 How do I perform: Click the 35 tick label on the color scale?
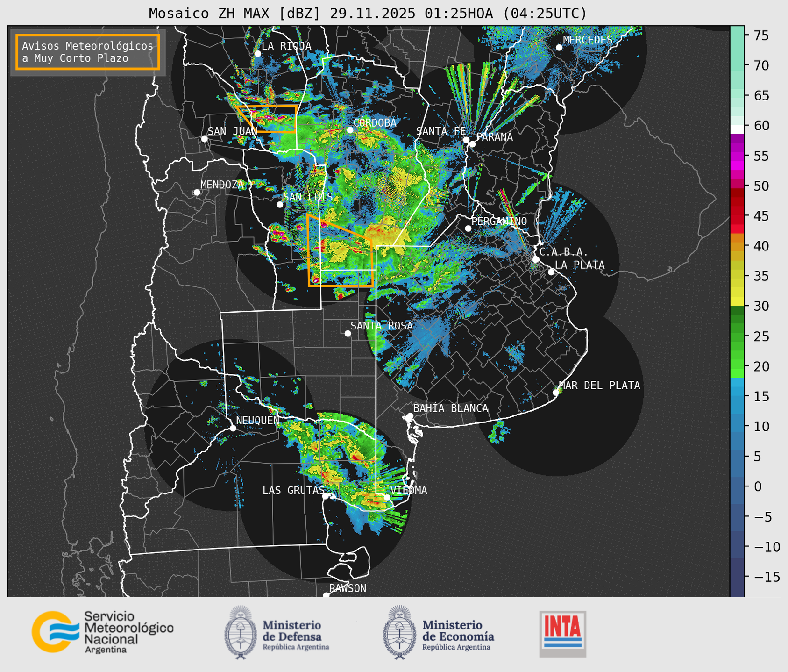coord(761,276)
